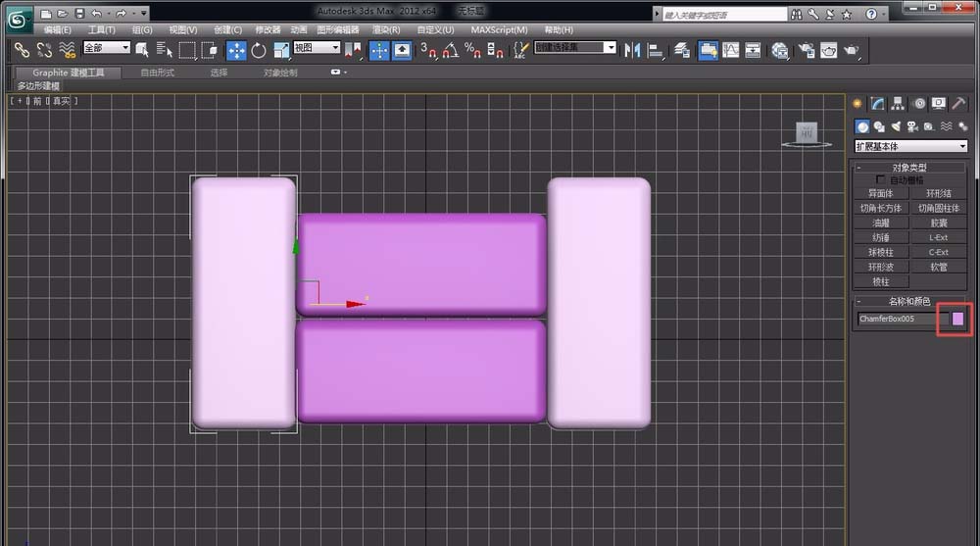Open the Material Editor icon

pos(779,50)
